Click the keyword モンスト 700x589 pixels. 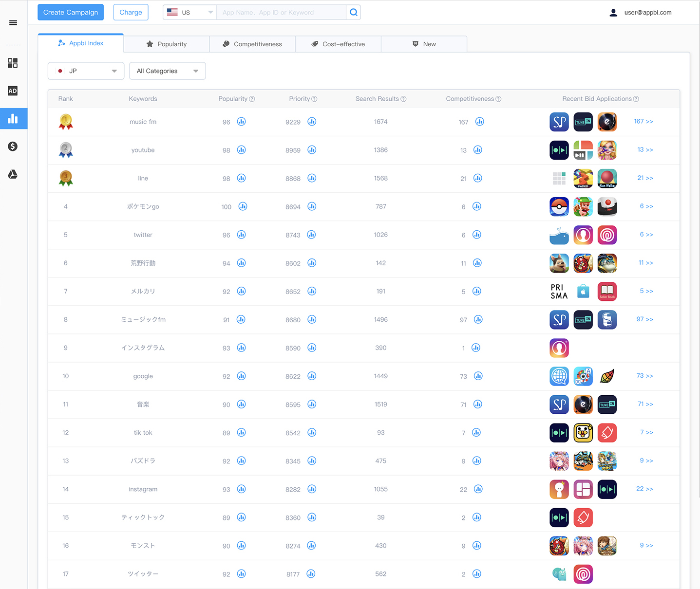pyautogui.click(x=143, y=545)
